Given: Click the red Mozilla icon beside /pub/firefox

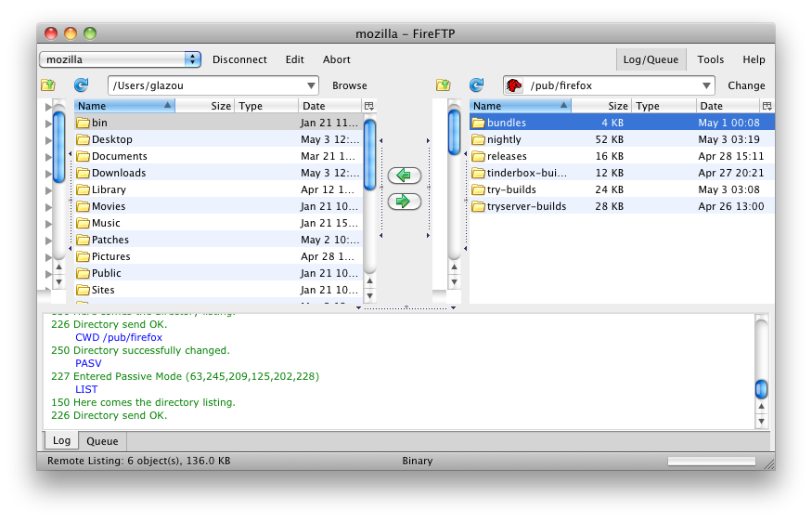Looking at the screenshot, I should pyautogui.click(x=514, y=85).
